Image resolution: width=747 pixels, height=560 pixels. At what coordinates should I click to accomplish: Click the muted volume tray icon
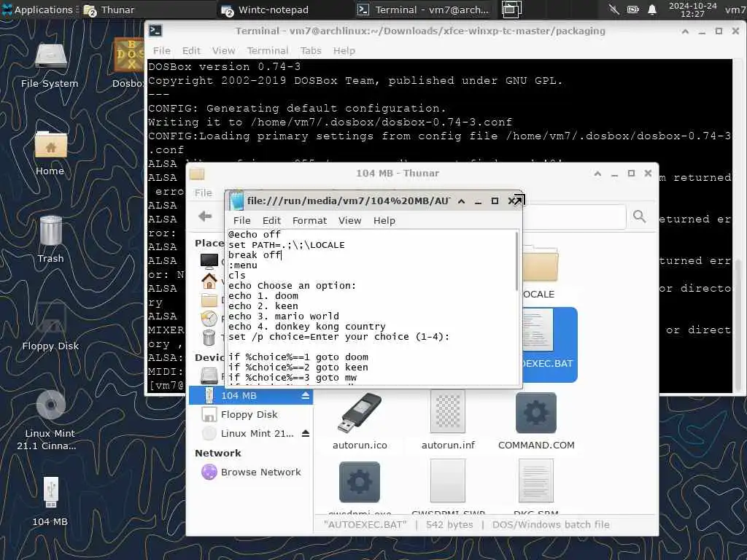pyautogui.click(x=614, y=9)
